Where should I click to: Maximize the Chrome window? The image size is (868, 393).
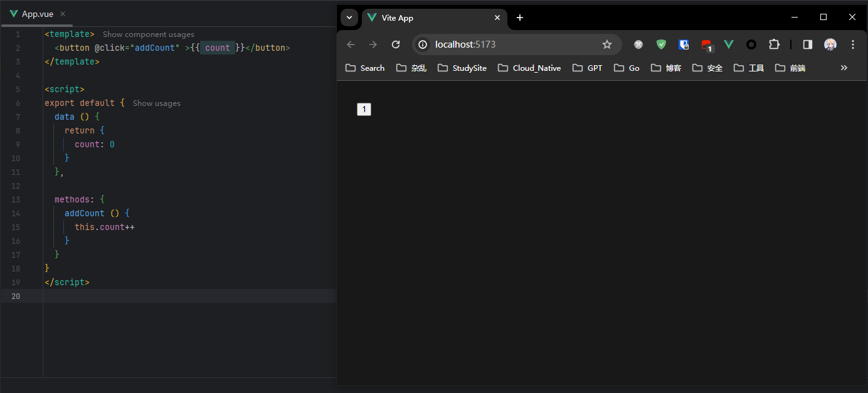(x=823, y=18)
